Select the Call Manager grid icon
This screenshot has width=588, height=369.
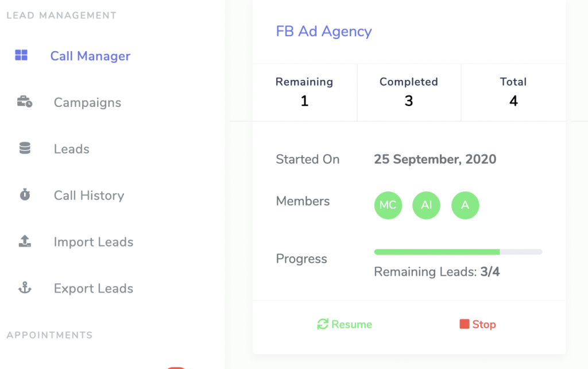[22, 55]
